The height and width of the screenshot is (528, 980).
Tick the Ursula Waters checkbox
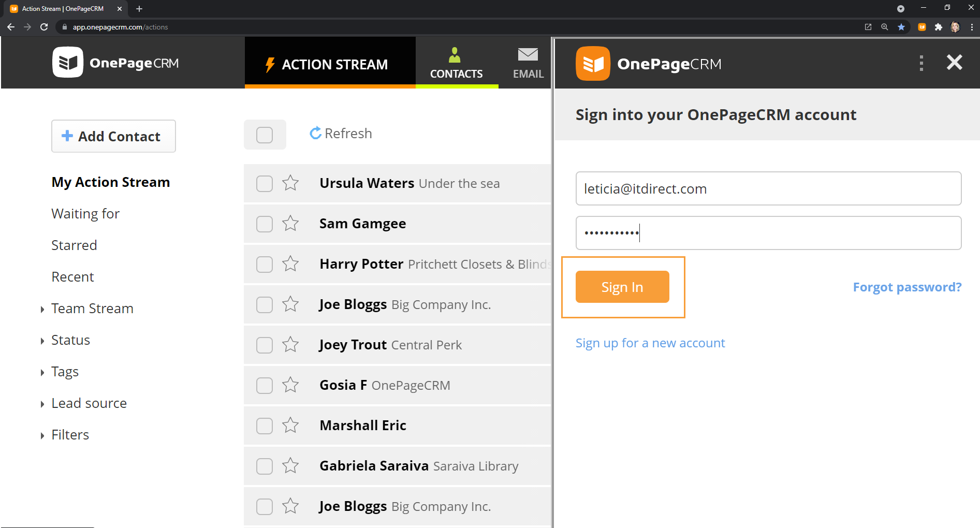click(265, 183)
